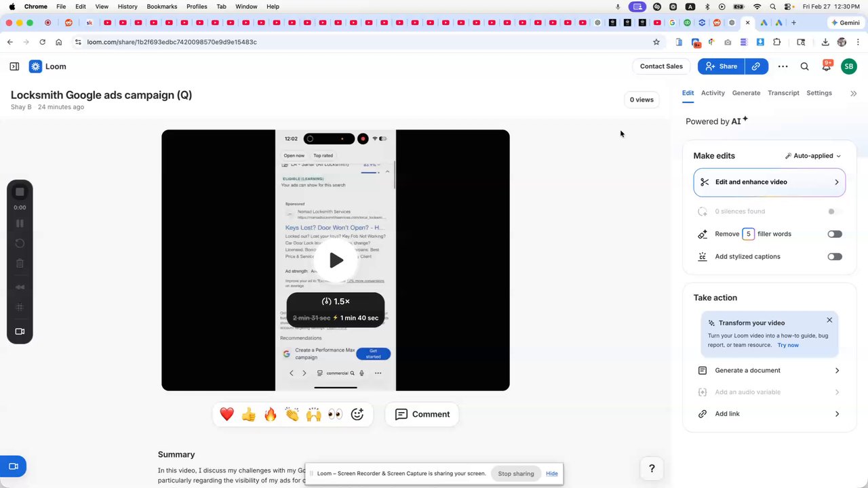This screenshot has width=868, height=488.
Task: Expand Add an audio variable option
Action: [x=769, y=392]
